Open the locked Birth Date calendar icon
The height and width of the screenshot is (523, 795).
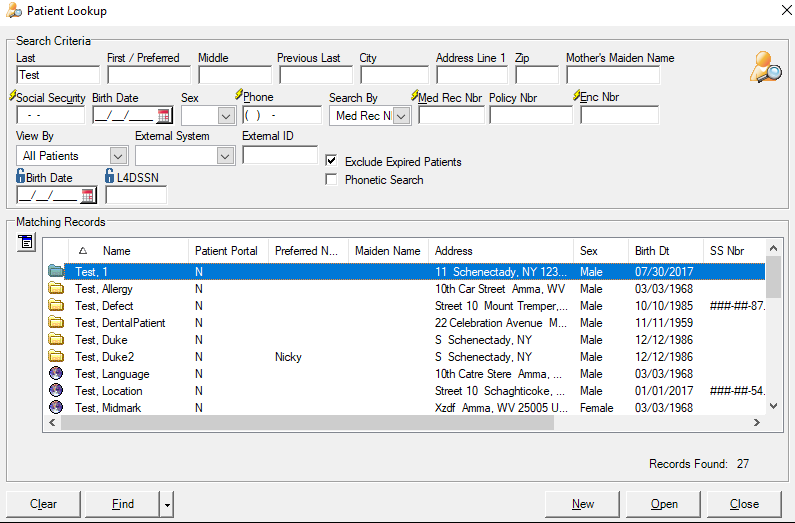pyautogui.click(x=88, y=195)
